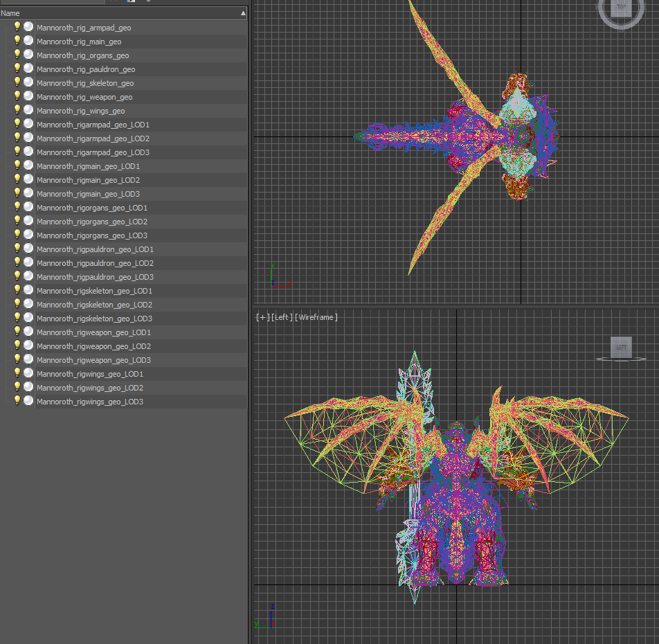Image resolution: width=659 pixels, height=644 pixels.
Task: Select the Mannoroth_rigmain_geo_LOD1 name
Action: pos(89,166)
